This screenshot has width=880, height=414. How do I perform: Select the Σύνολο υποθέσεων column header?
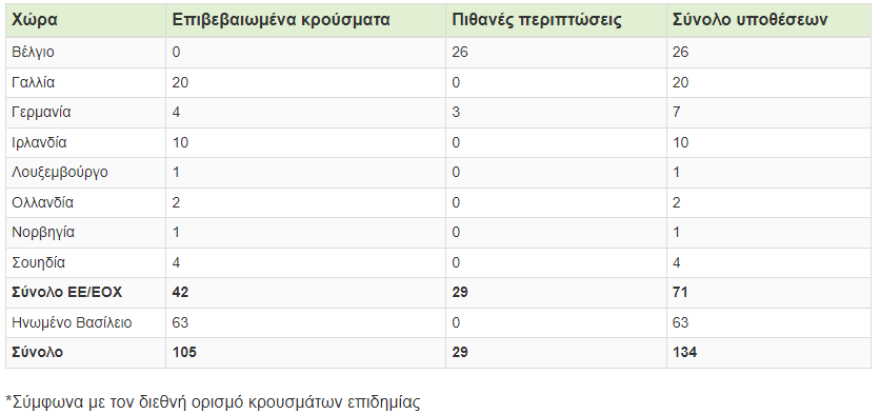[x=752, y=21]
